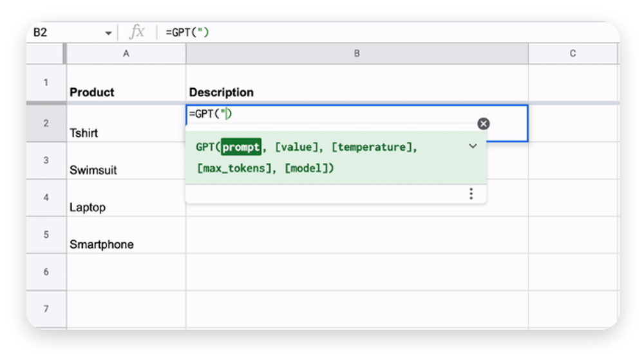Click the highlighted prompt parameter in tooltip
Viewport: 644px width, 354px height.
241,147
